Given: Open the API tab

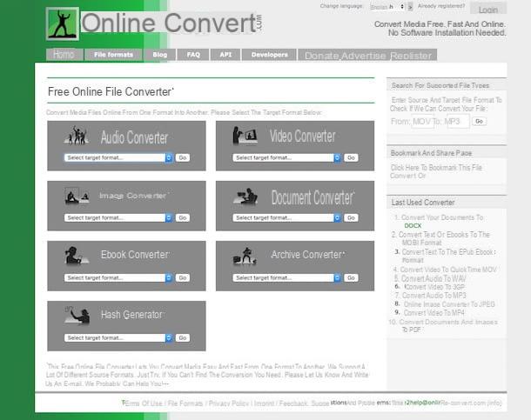Looking at the screenshot, I should point(225,55).
